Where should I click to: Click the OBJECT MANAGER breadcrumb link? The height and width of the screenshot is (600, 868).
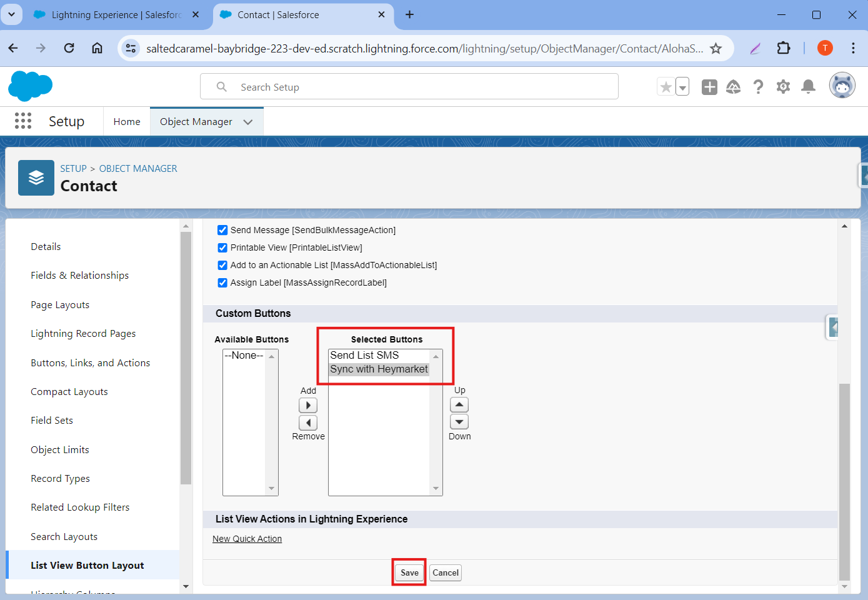coord(138,168)
